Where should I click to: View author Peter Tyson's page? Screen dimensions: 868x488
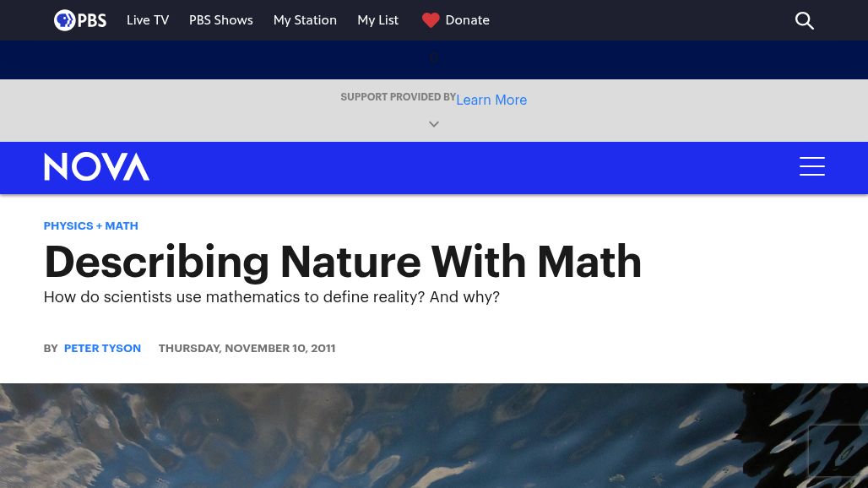(102, 348)
